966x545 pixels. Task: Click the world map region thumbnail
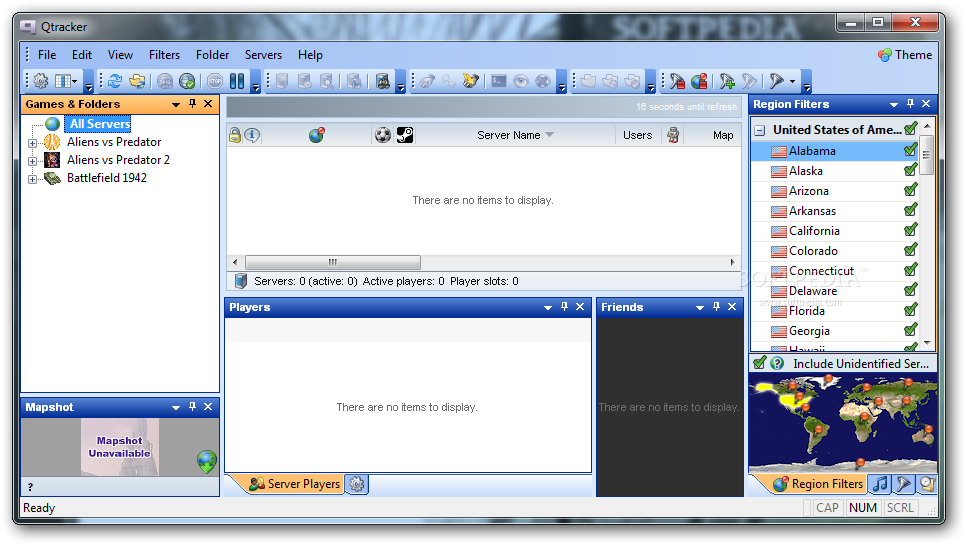[x=842, y=422]
